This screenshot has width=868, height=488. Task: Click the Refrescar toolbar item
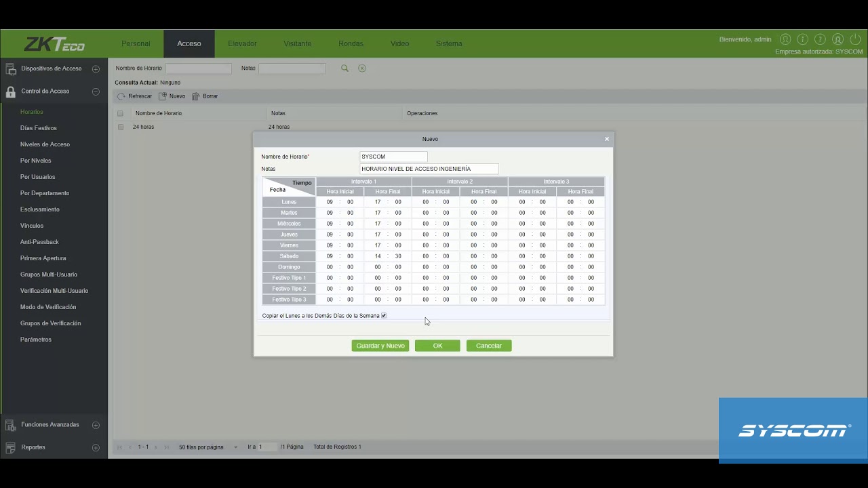(x=134, y=96)
